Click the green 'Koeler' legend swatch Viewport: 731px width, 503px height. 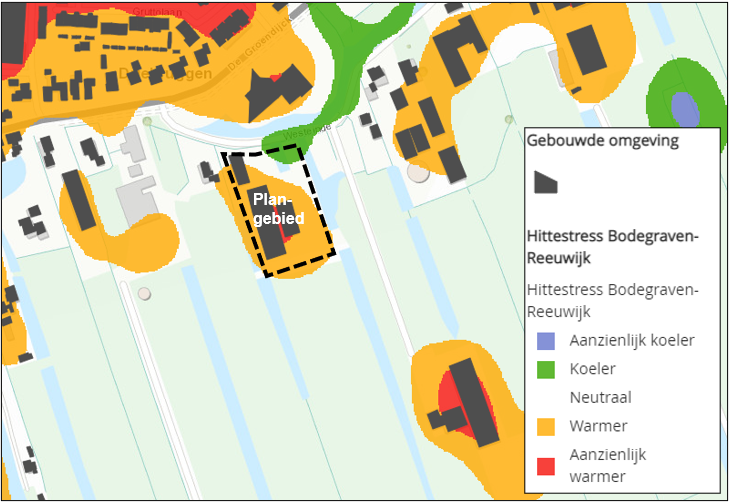coord(546,370)
